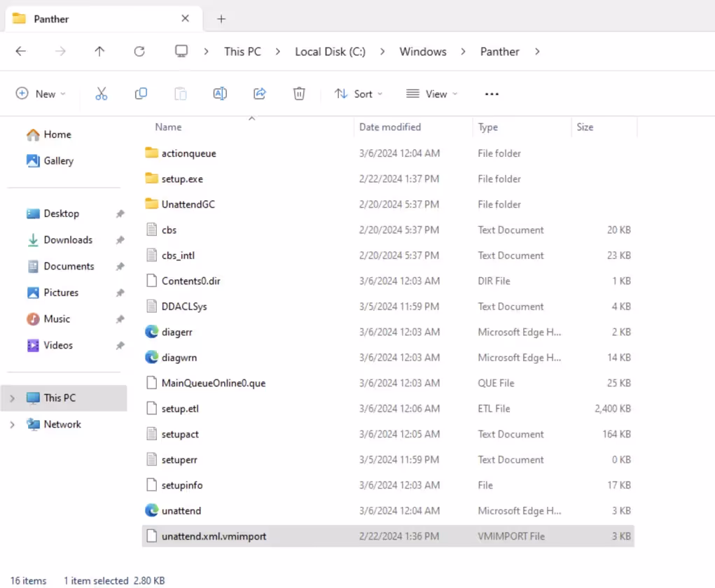Click the pin icon beside Downloads
The image size is (715, 588).
click(120, 240)
